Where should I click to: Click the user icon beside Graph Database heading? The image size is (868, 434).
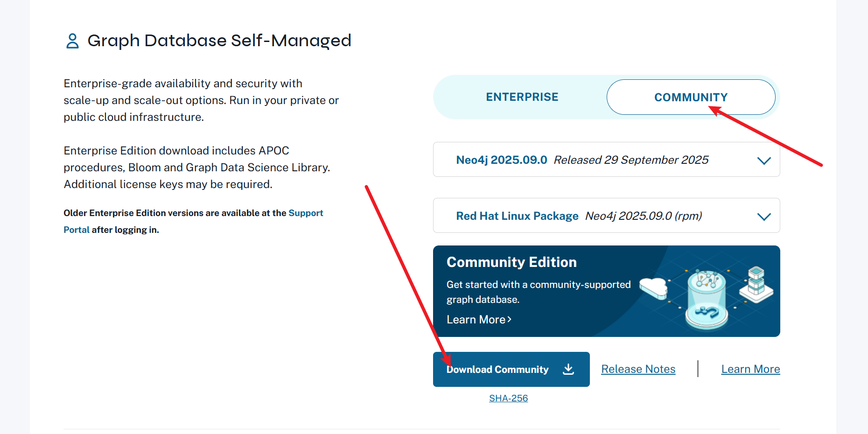pyautogui.click(x=72, y=41)
